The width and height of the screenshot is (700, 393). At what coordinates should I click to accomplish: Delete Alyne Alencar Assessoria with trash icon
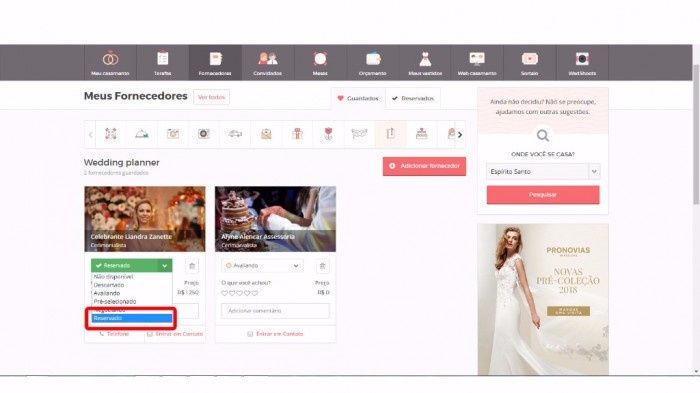click(x=322, y=266)
